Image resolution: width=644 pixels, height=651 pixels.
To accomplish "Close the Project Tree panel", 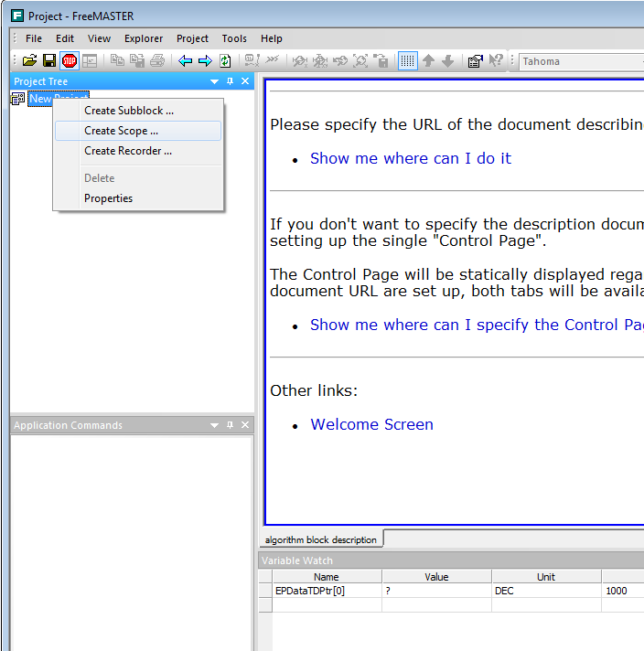I will pos(245,81).
